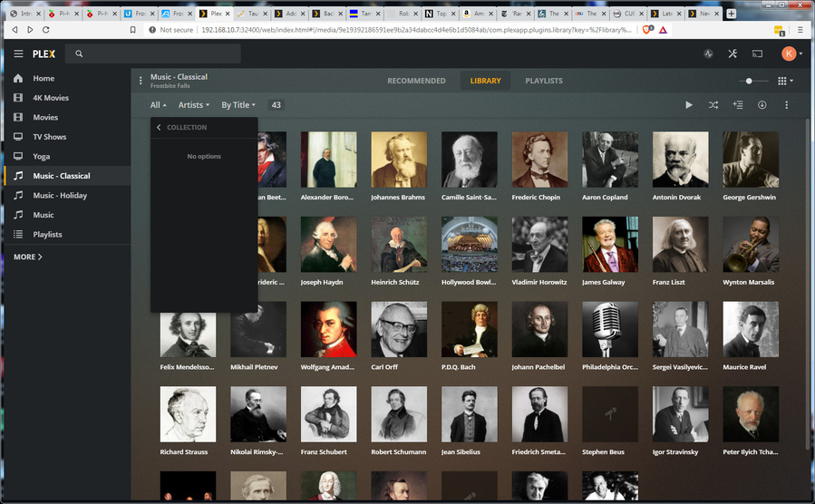
Task: Open Jean Sibelius artist
Action: coord(470,414)
